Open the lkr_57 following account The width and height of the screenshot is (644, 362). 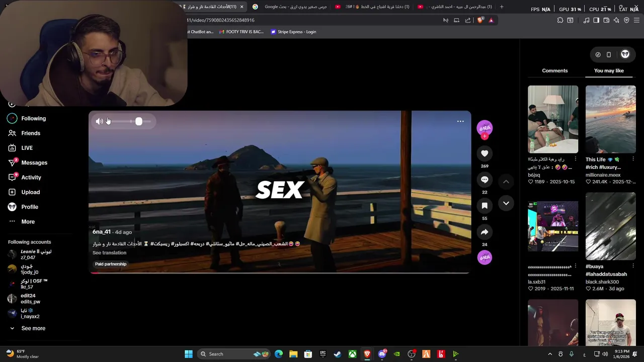tap(28, 284)
